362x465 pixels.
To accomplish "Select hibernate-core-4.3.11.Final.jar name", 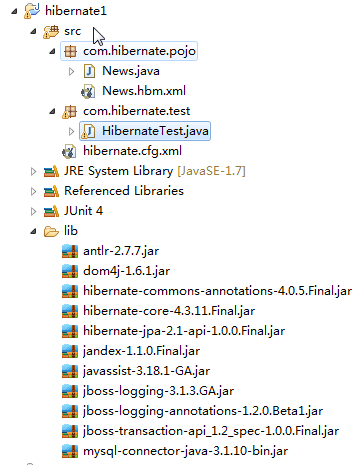I will pos(169,311).
